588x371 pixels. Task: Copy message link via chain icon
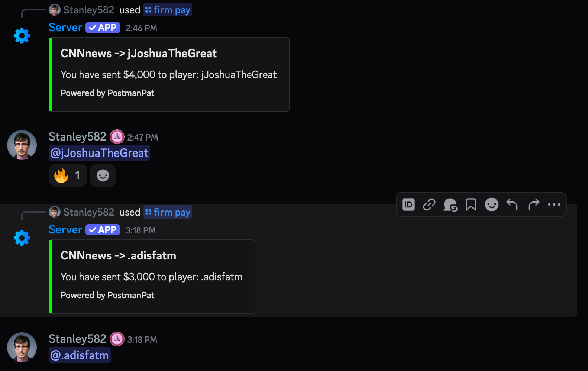point(429,204)
